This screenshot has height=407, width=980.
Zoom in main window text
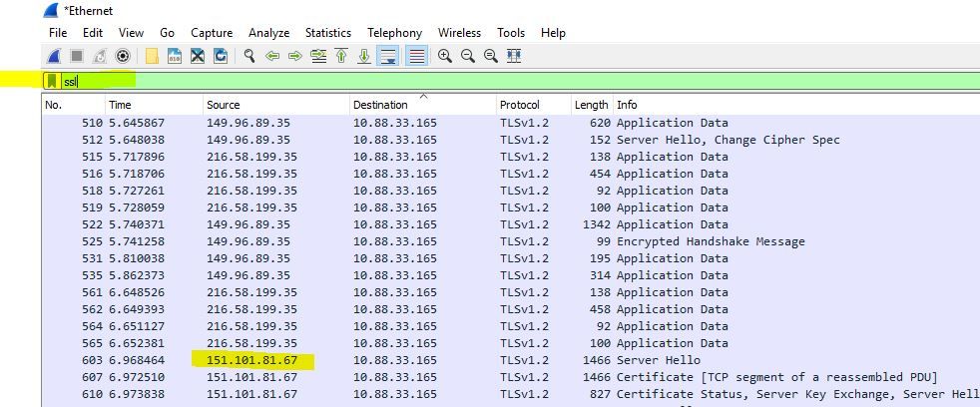point(445,56)
